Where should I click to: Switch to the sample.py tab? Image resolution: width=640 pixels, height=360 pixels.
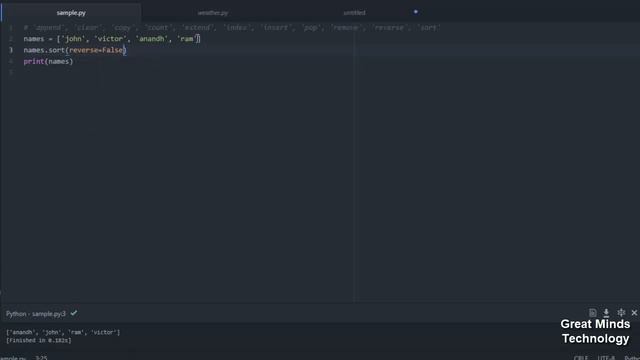point(71,13)
